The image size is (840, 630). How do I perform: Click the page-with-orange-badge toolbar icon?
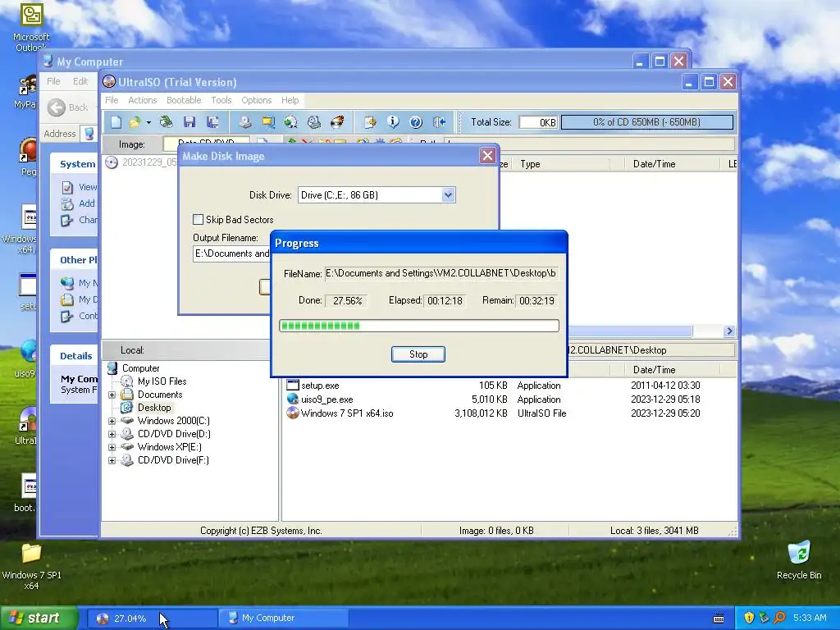[370, 122]
